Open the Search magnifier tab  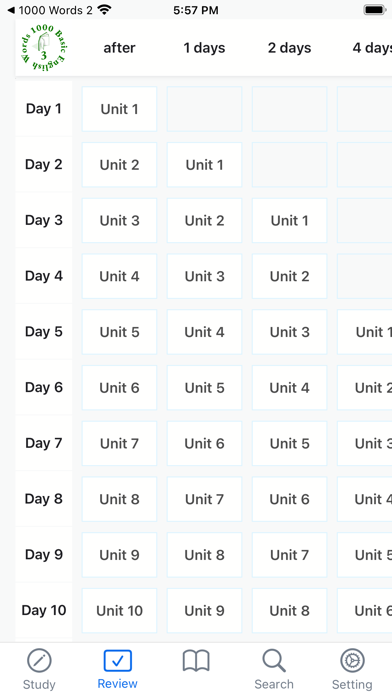pos(274,661)
